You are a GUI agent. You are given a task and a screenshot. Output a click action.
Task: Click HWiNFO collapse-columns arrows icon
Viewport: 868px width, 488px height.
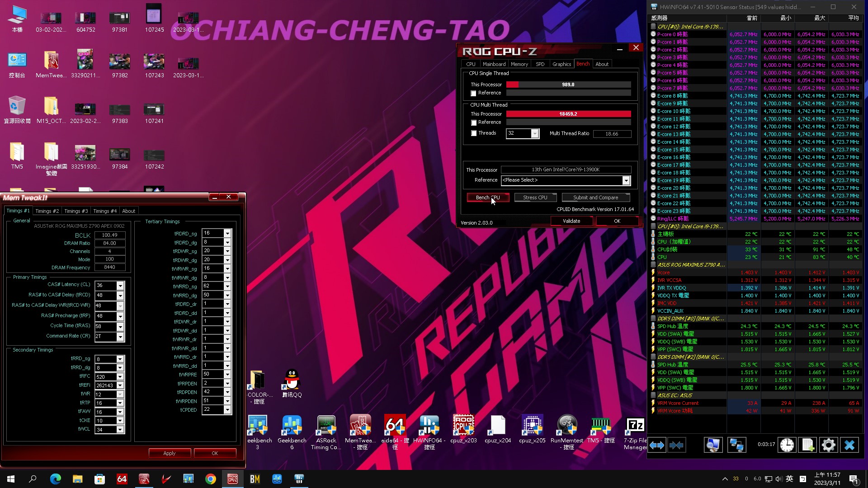[x=677, y=445]
